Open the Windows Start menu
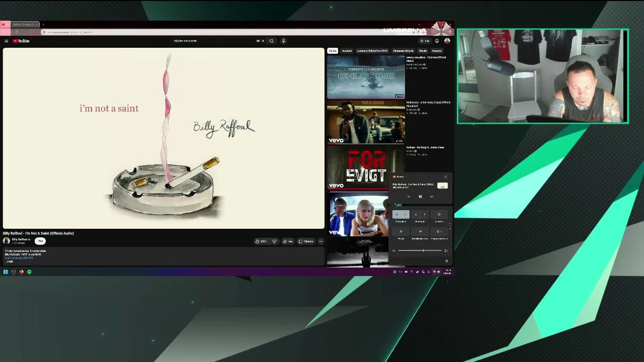This screenshot has width=644, height=362. pyautogui.click(x=6, y=272)
